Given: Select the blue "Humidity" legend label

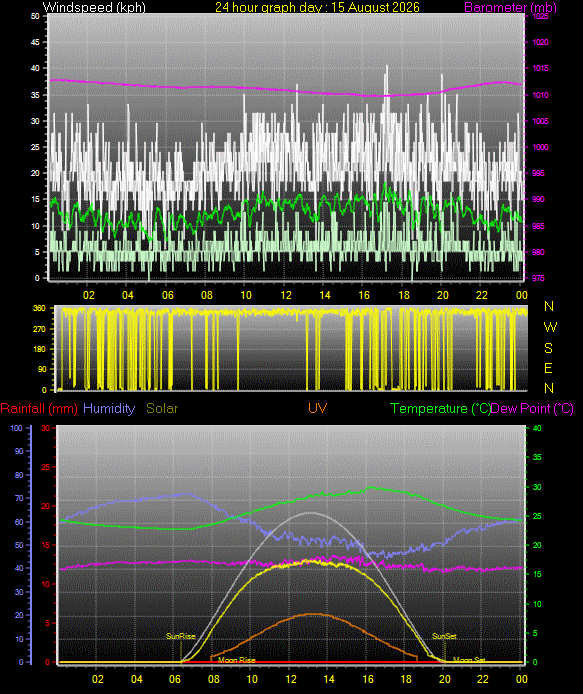Looking at the screenshot, I should (x=109, y=408).
